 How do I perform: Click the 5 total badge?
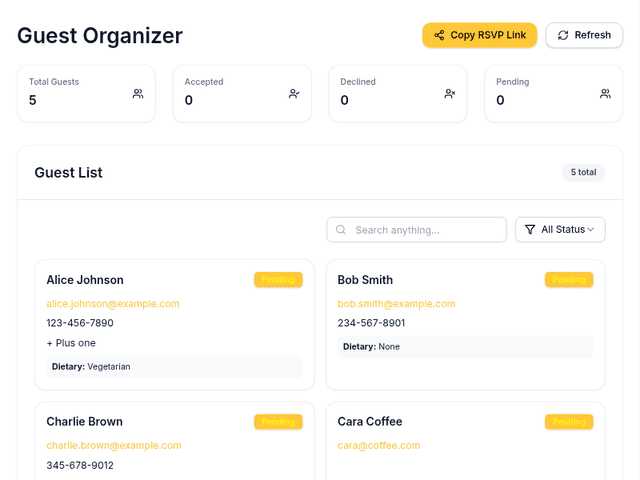click(x=583, y=173)
